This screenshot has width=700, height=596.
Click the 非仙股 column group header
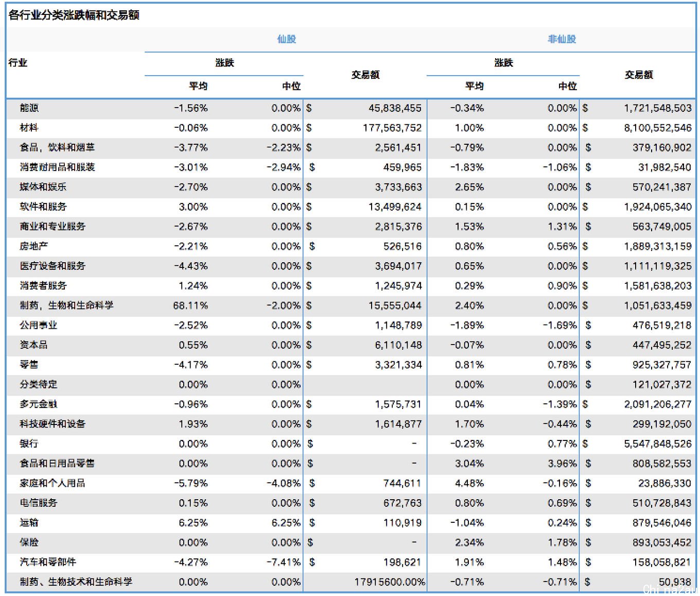pos(562,39)
